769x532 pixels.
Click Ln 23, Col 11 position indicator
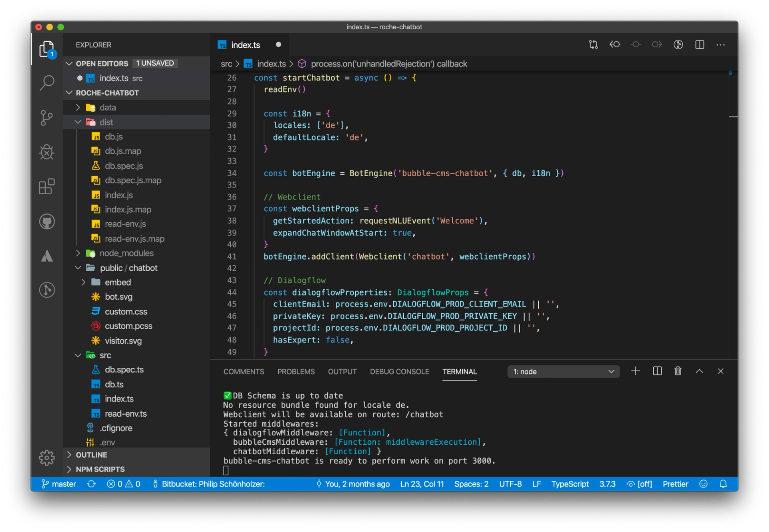click(x=422, y=484)
